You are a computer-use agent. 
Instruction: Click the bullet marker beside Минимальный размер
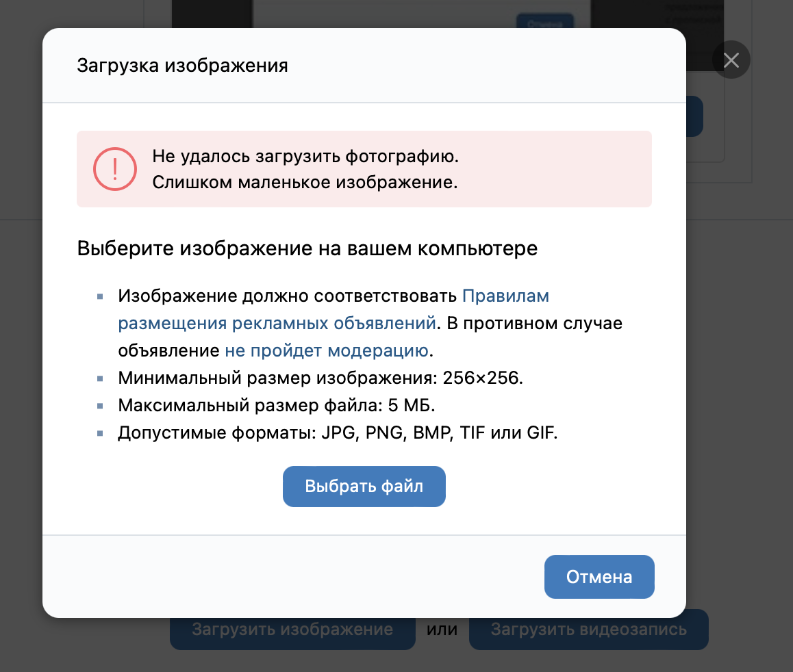100,378
